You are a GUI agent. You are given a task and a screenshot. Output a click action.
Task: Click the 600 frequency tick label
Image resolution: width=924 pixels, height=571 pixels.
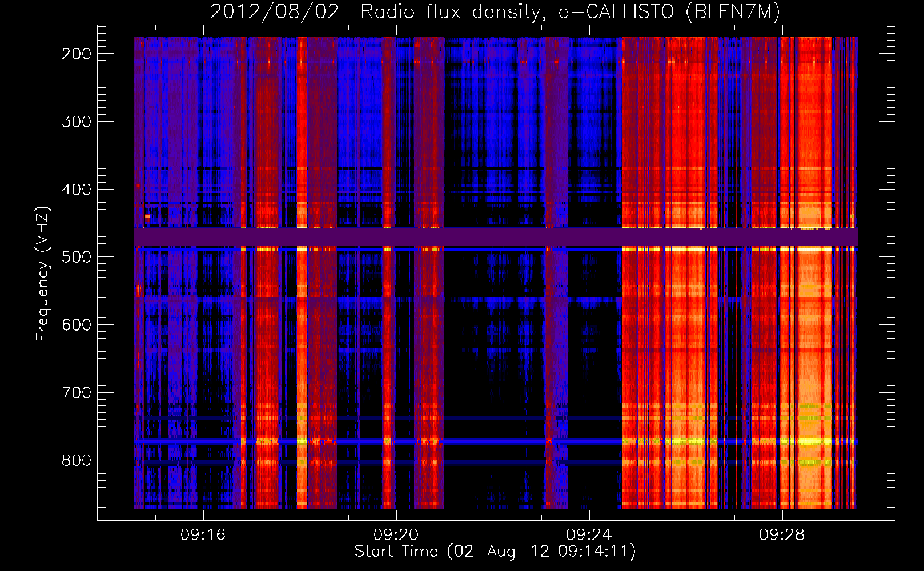(x=77, y=325)
